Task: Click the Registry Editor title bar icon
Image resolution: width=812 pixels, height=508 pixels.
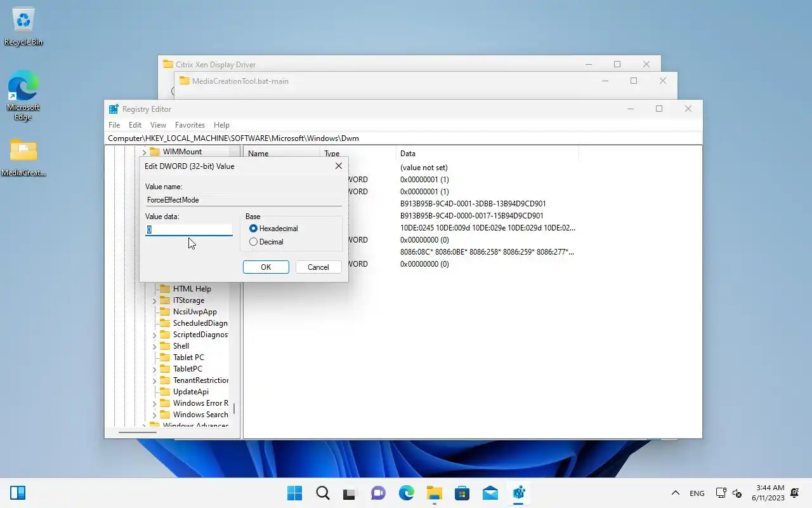Action: pos(114,109)
